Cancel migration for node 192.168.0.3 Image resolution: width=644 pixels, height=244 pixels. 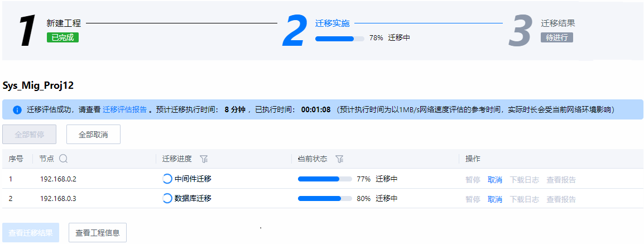(x=494, y=199)
